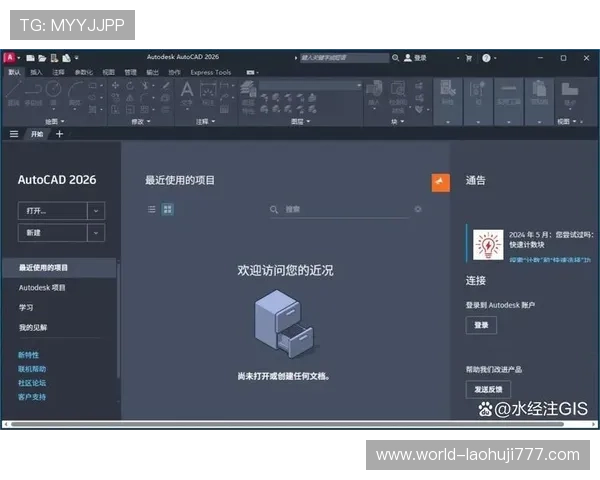Screen dimensions: 600x480
Task: Click the Open folder icon in quick access toolbar
Action: [42, 58]
